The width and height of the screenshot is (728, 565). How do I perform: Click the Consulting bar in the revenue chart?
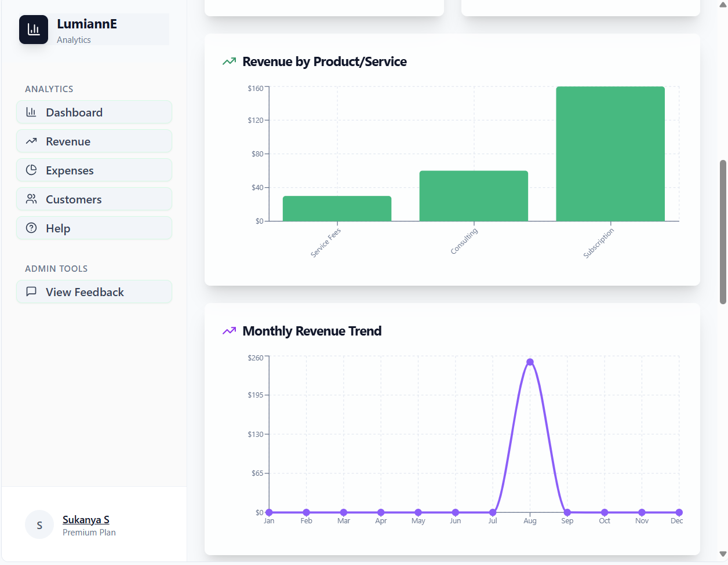[474, 196]
